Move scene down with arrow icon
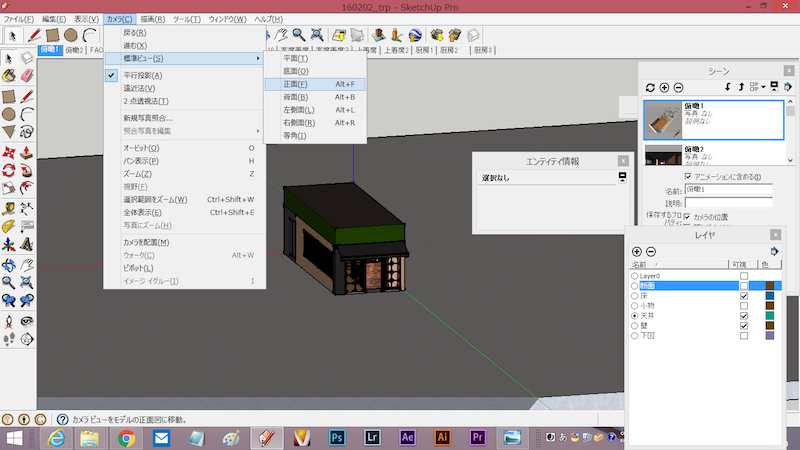Screen dimensions: 800x450 point(728,88)
